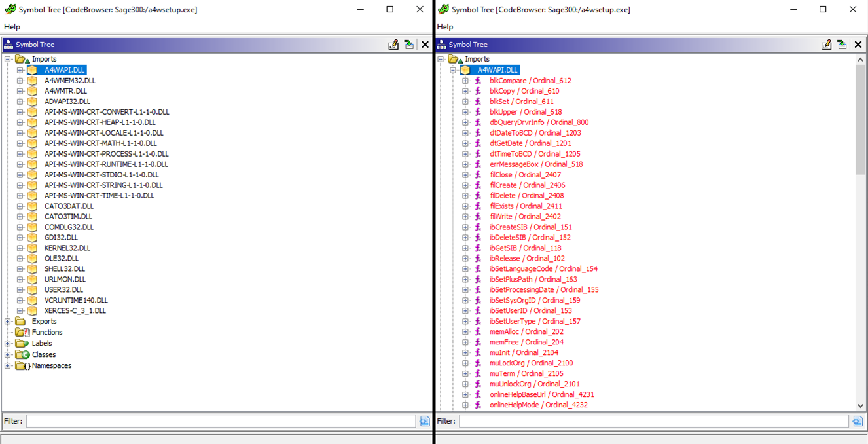
Task: Click the pencil edit icon in left Symbol Tree header
Action: (393, 45)
